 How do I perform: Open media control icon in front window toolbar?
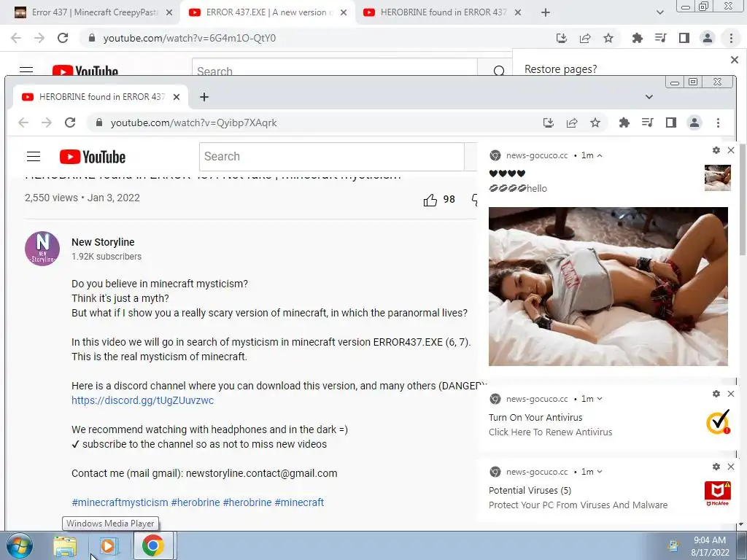tap(648, 122)
